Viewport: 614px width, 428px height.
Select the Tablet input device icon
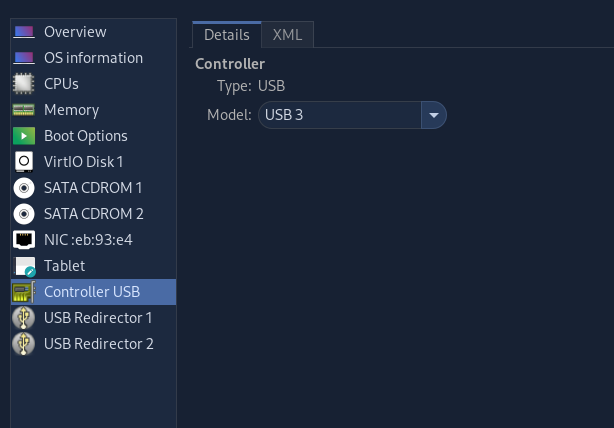coord(25,266)
